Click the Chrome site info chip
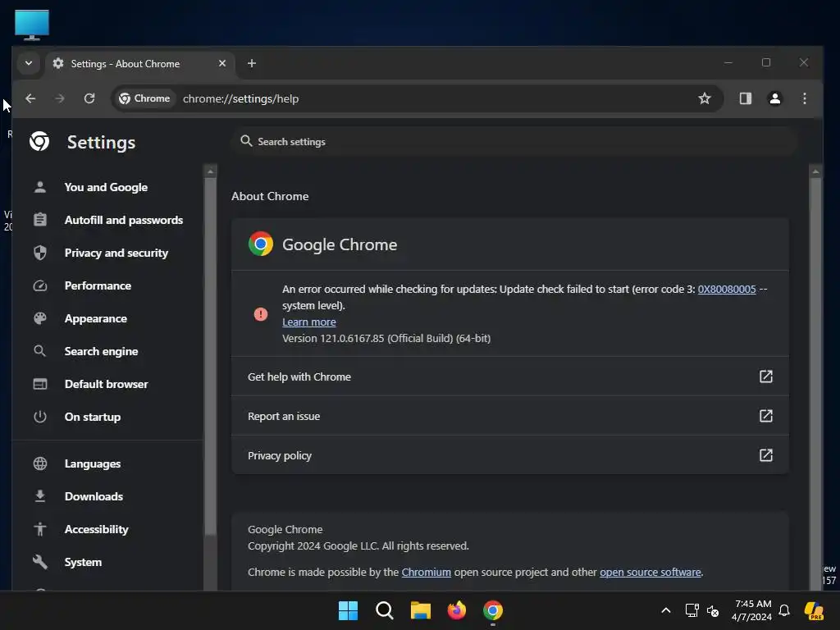This screenshot has height=630, width=840. pyautogui.click(x=144, y=98)
